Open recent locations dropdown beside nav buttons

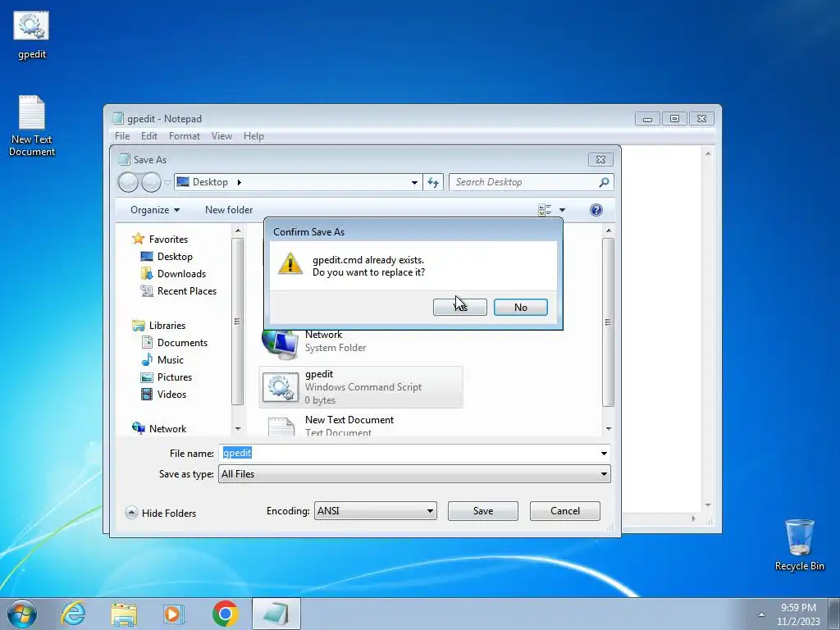(167, 183)
